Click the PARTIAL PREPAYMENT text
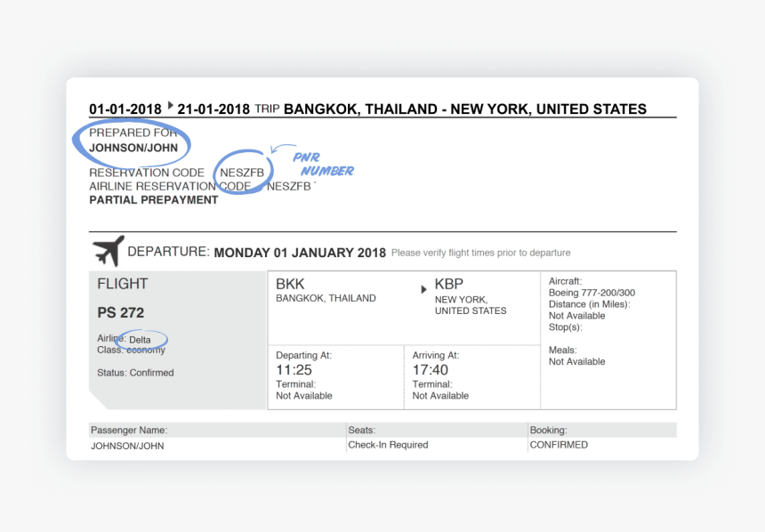Image resolution: width=765 pixels, height=532 pixels. [x=154, y=200]
